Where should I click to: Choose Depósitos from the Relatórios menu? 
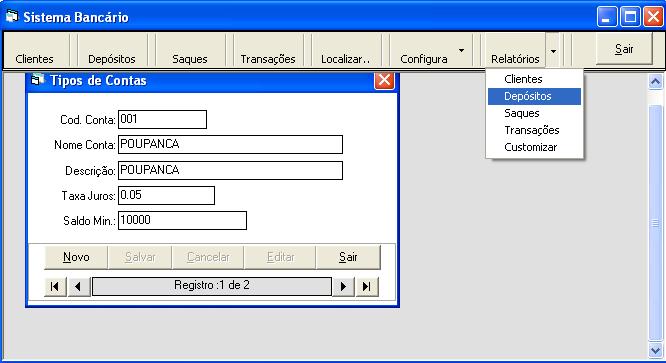(x=534, y=96)
